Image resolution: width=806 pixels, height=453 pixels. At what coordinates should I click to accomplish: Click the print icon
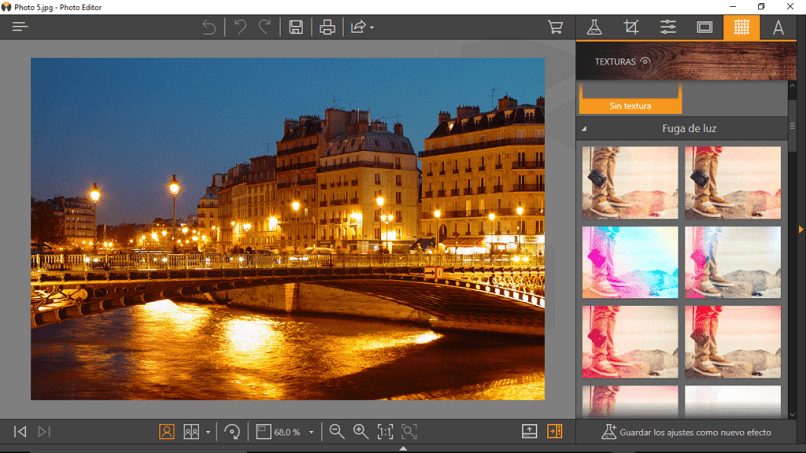pos(327,27)
